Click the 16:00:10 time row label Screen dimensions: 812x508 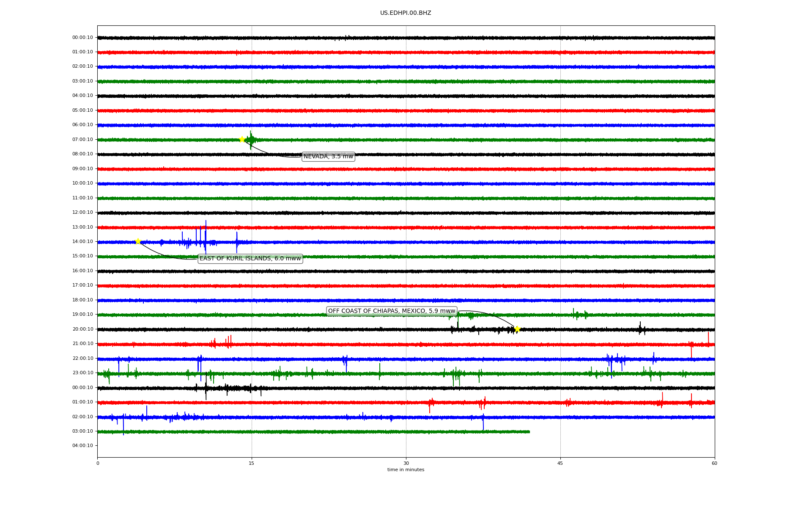point(82,271)
